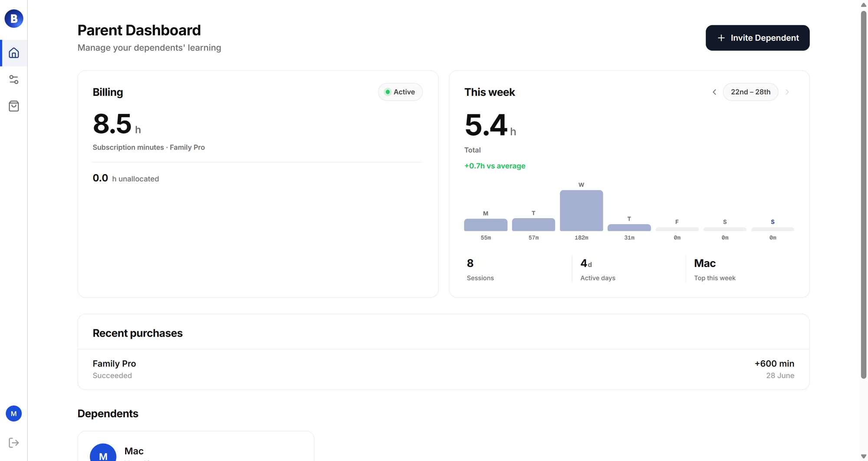Go to next week with right chevron

click(787, 92)
